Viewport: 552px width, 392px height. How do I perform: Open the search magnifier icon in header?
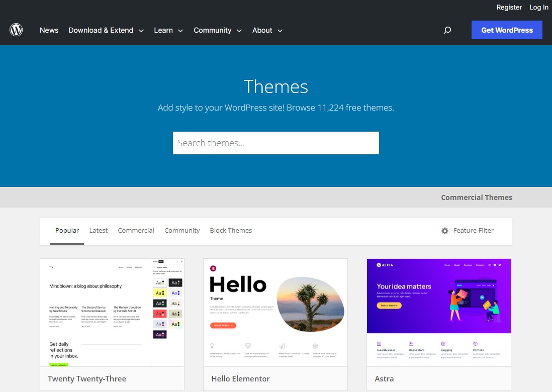pos(447,30)
